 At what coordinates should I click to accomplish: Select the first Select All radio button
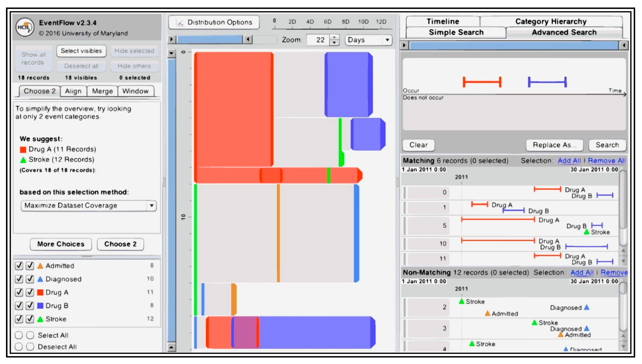[x=19, y=335]
